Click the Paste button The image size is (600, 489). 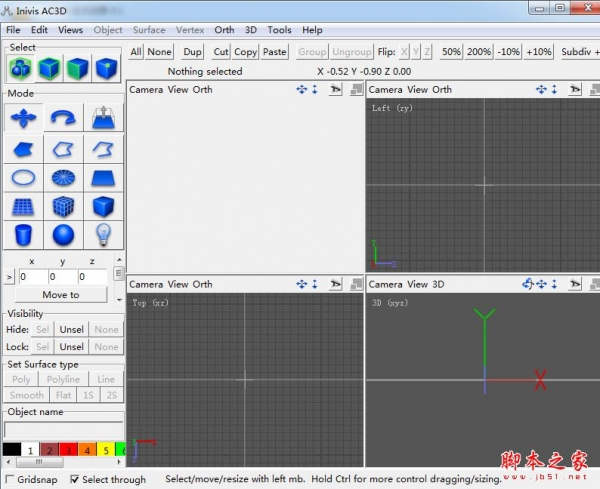274,52
